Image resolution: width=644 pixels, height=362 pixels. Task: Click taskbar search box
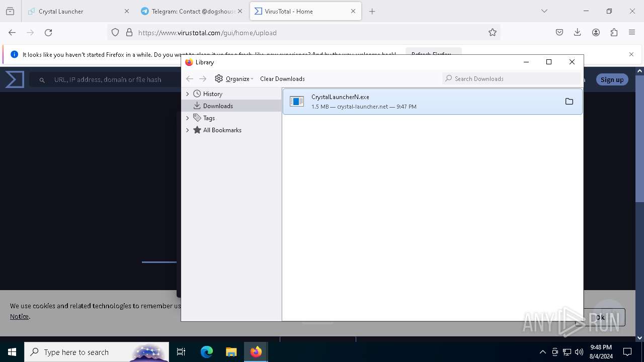point(97,352)
